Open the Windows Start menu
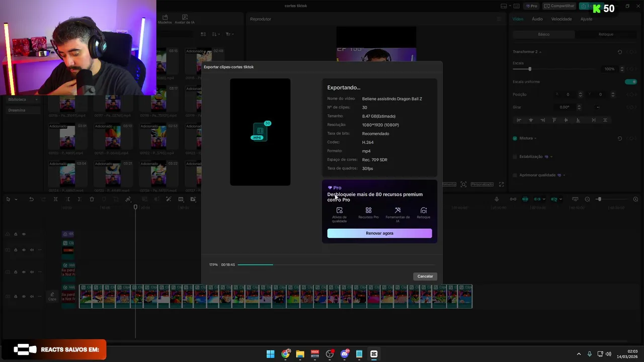644x362 pixels. point(270,354)
